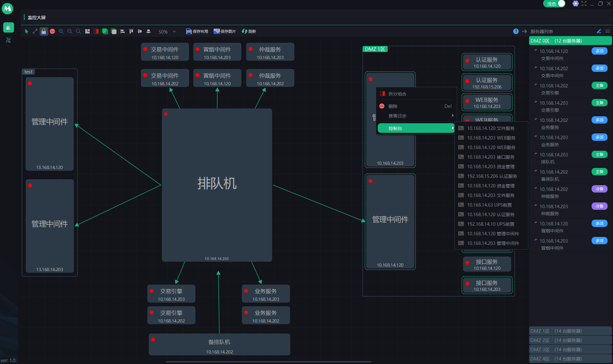Zoom in on the canvas
The height and width of the screenshot is (364, 613).
(x=61, y=31)
